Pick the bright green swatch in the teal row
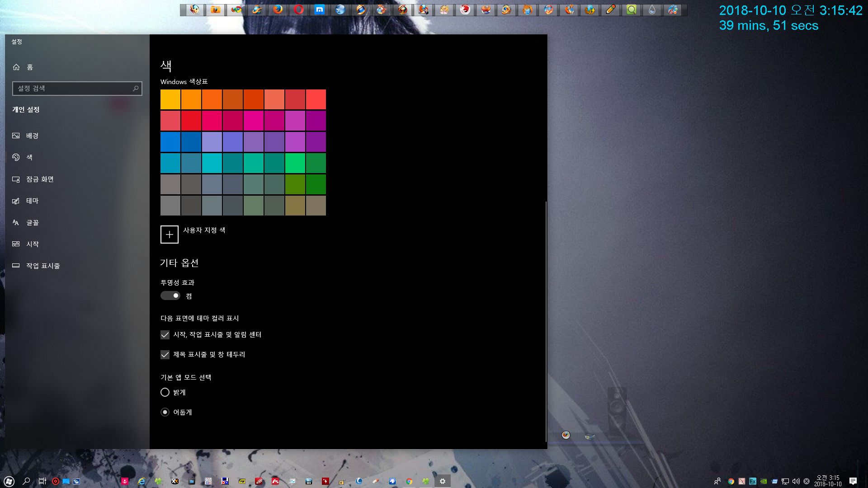This screenshot has width=868, height=488. 295,163
